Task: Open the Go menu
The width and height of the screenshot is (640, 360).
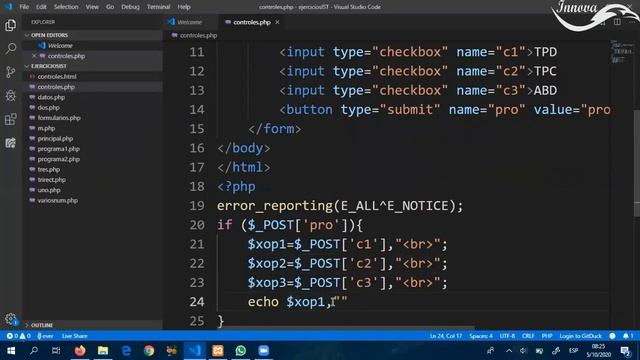Action: click(x=110, y=7)
